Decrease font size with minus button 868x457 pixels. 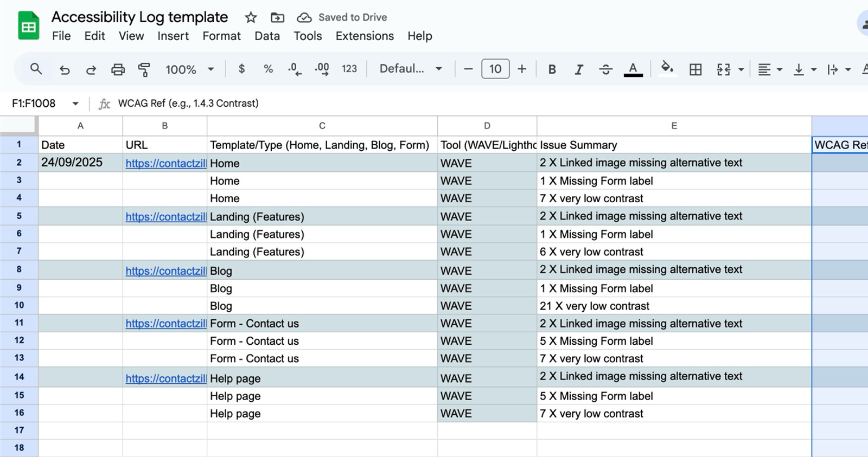click(469, 69)
